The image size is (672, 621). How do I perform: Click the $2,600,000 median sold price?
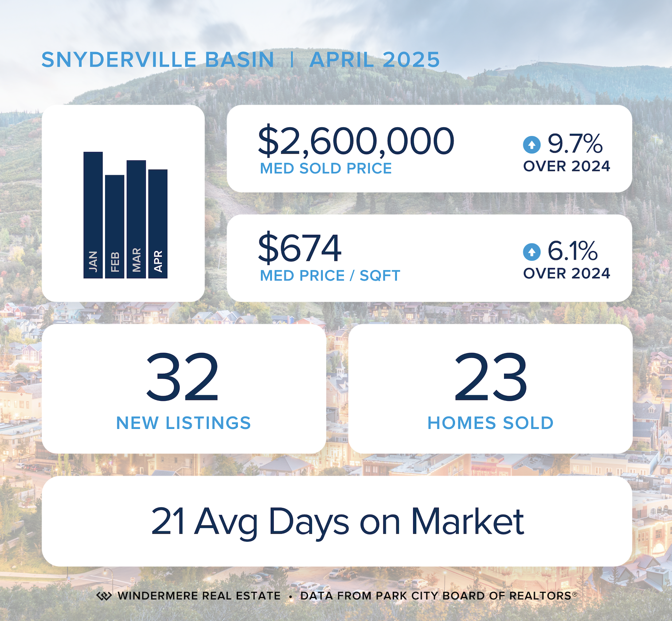[356, 141]
